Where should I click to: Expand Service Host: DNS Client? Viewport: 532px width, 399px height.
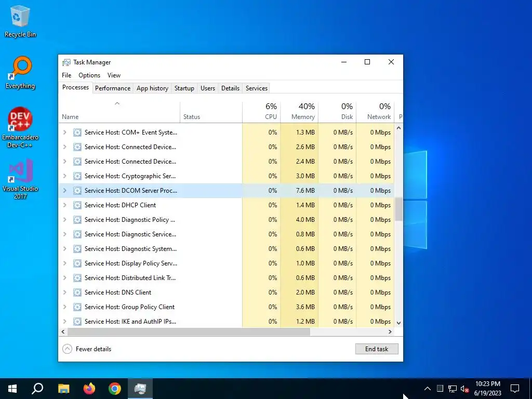click(x=64, y=292)
